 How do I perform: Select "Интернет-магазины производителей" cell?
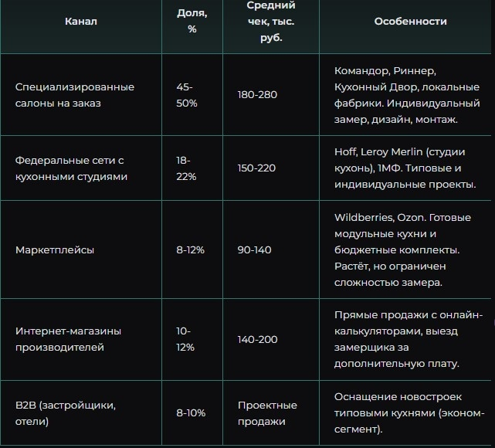68,339
